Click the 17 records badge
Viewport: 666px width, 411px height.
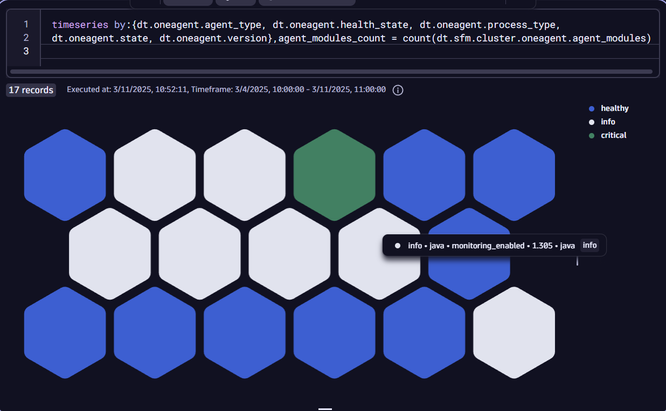[x=31, y=90]
